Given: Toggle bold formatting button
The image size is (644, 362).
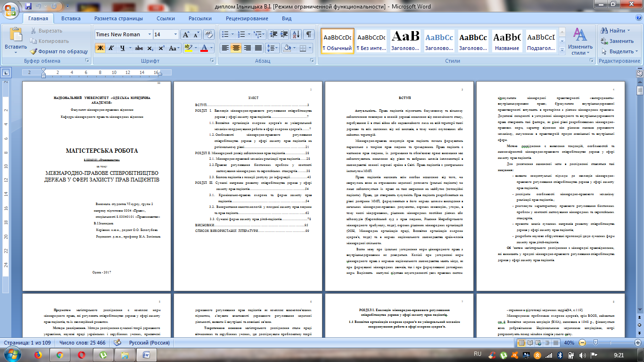Looking at the screenshot, I should pos(100,48).
